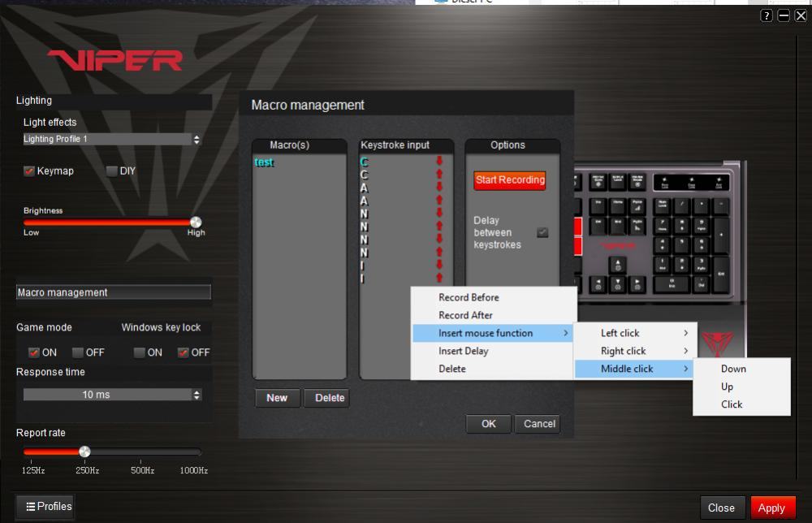
Task: Click the Left arrow key on the keyboard image
Action: (598, 284)
